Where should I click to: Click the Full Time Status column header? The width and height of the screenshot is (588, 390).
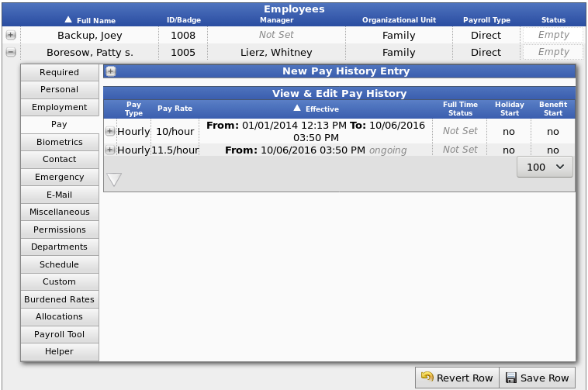(460, 109)
